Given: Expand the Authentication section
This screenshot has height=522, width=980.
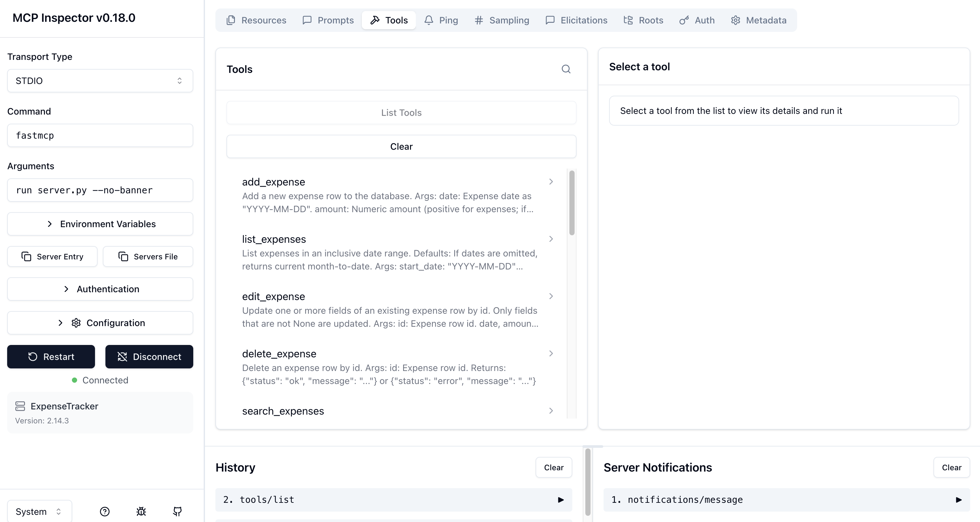Looking at the screenshot, I should [100, 289].
